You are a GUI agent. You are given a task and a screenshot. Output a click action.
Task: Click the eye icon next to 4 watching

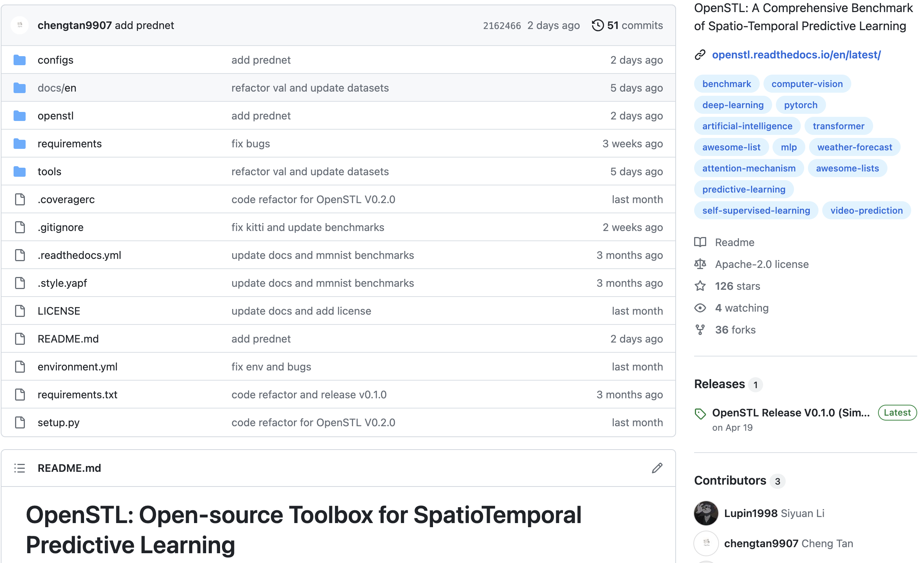[x=700, y=308]
